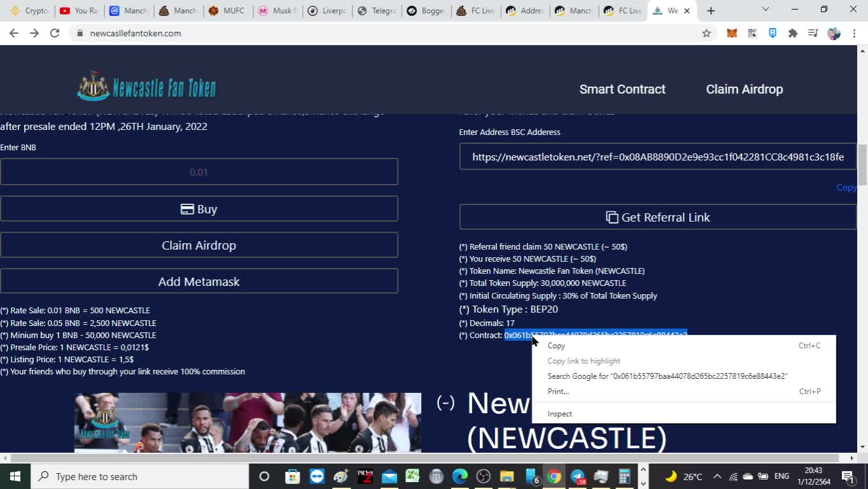
Task: Click the horizontal scrollbar at page bottom
Action: (x=424, y=458)
